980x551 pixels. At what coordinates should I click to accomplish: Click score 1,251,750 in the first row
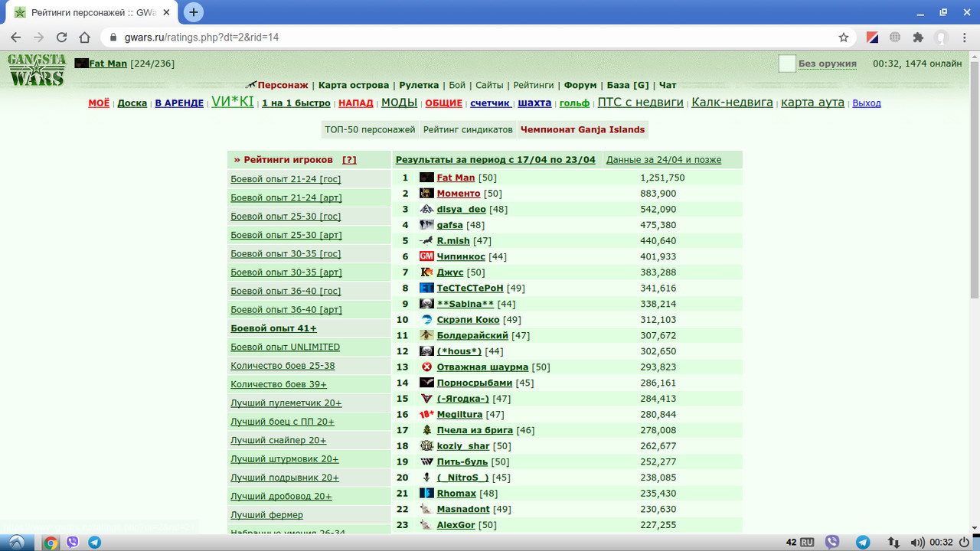pos(662,178)
